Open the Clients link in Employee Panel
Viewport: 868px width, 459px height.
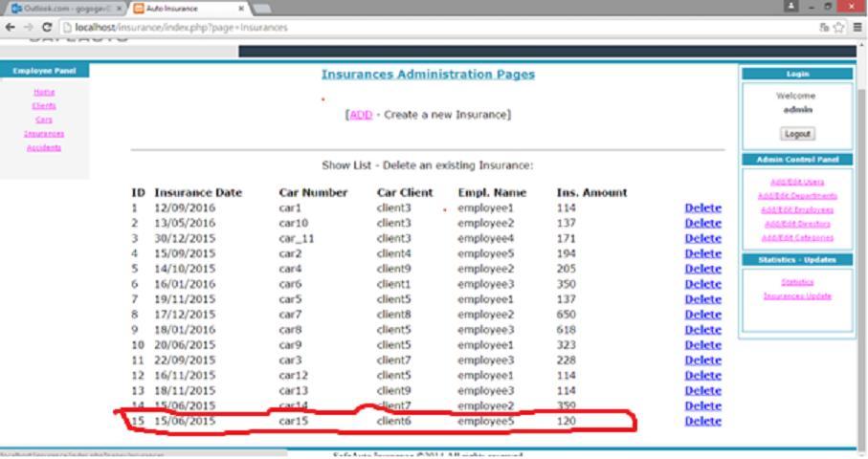(x=44, y=105)
